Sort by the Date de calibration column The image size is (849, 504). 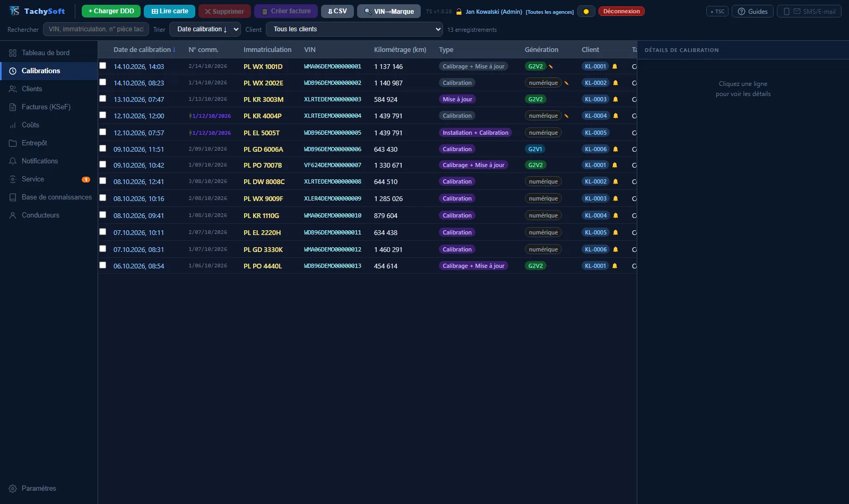144,49
